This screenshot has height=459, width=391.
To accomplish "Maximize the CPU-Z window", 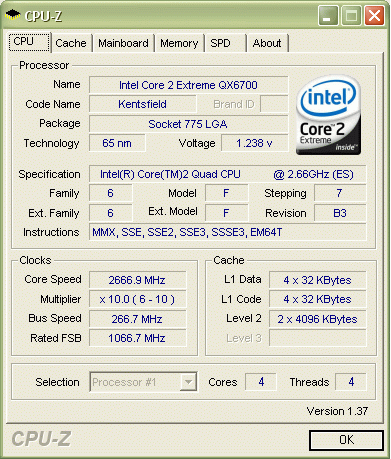I will pyautogui.click(x=351, y=15).
